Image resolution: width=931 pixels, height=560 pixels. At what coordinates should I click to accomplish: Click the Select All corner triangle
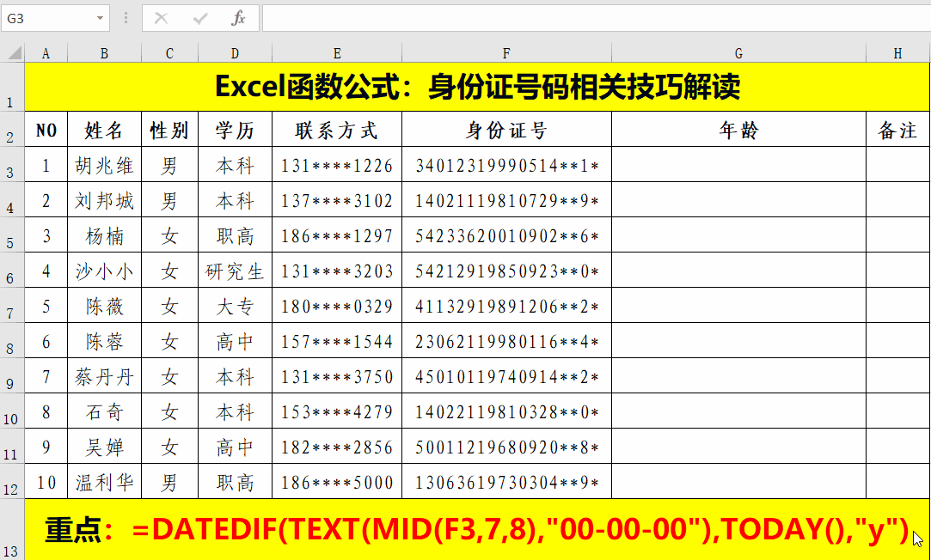pyautogui.click(x=13, y=53)
